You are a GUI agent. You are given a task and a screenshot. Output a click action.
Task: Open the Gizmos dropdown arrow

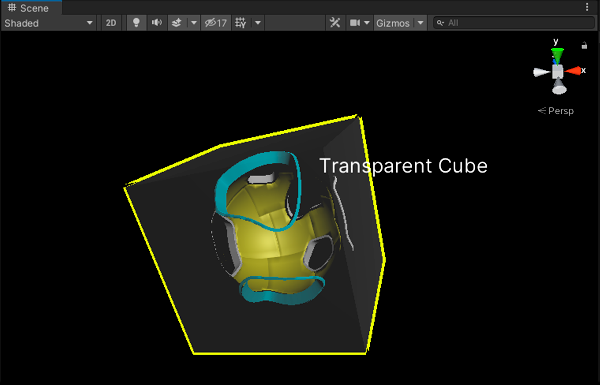421,23
